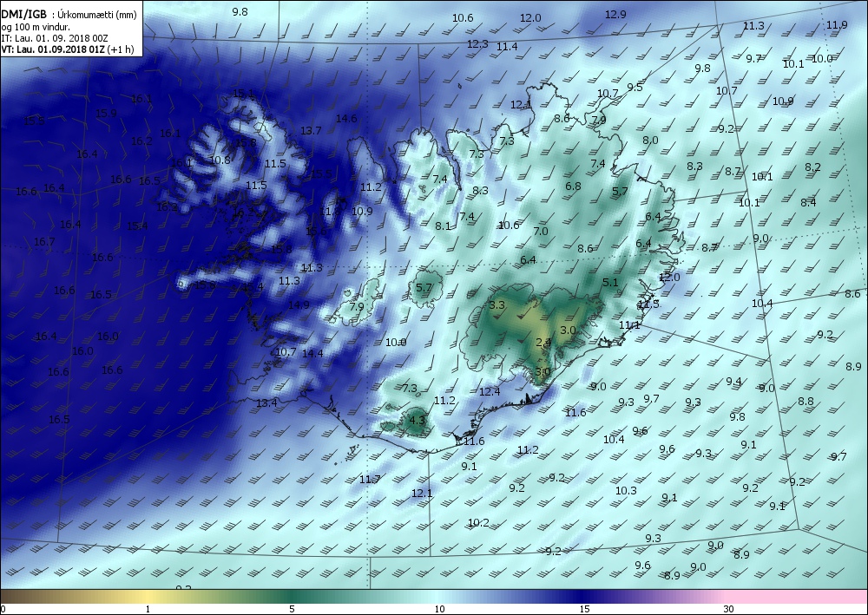868x615 pixels.
Task: Click the 'DMI/IGB : Úrkomumætti (mm)' title text
Action: coord(69,15)
